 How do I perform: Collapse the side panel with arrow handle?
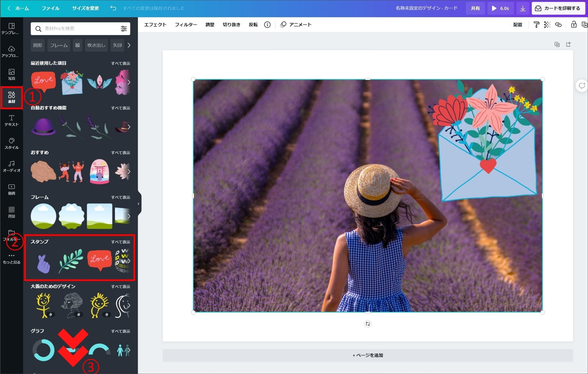tap(139, 204)
